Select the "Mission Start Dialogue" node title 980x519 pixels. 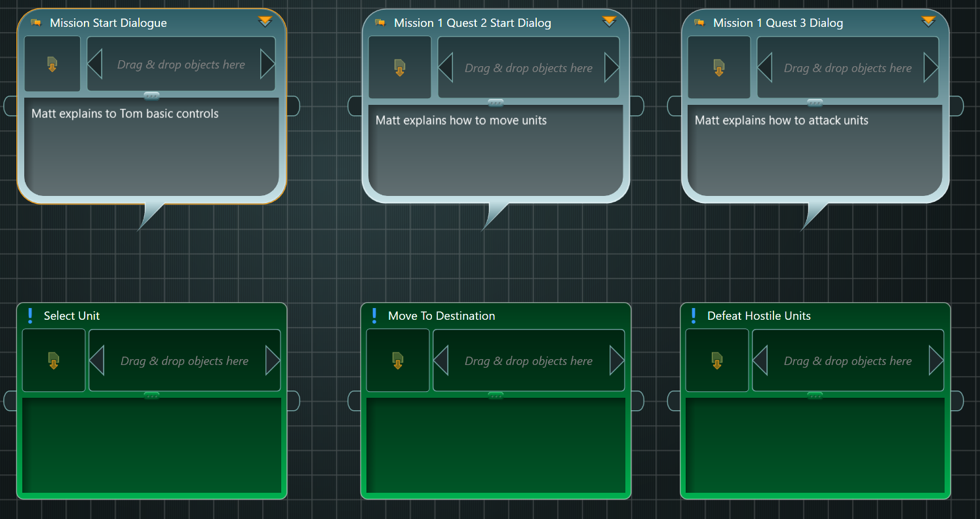[x=108, y=23]
